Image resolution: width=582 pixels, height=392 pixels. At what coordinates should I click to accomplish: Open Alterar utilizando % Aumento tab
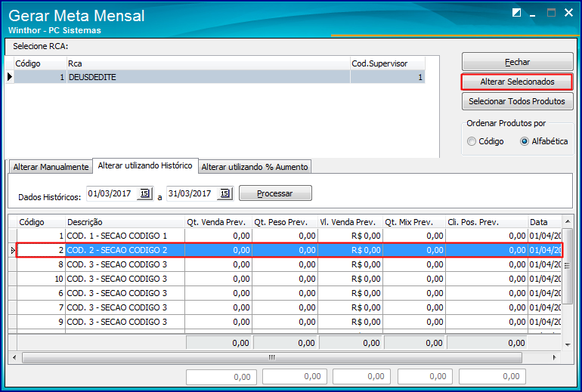[x=255, y=167]
